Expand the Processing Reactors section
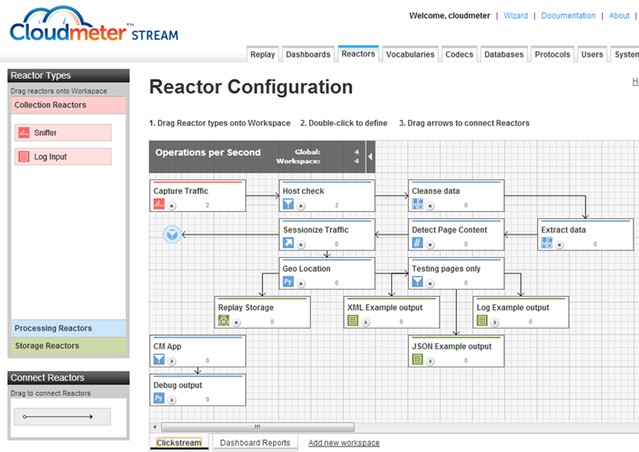 (68, 328)
